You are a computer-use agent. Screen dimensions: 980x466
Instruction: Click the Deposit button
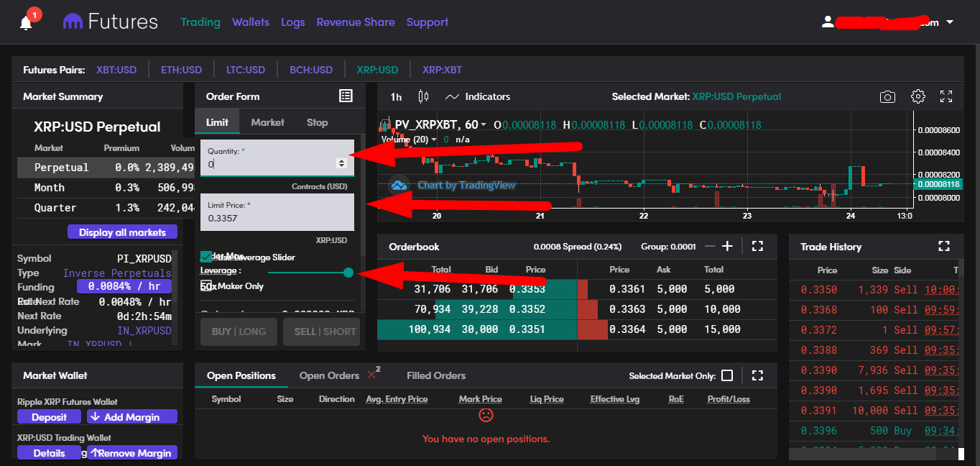tap(49, 417)
